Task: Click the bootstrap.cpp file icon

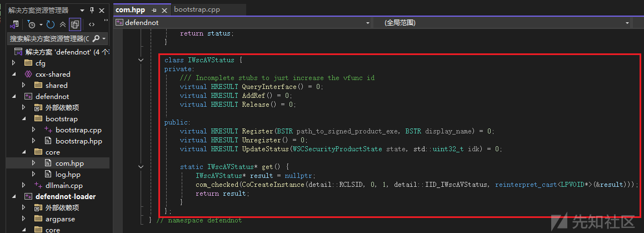Action: (48, 130)
